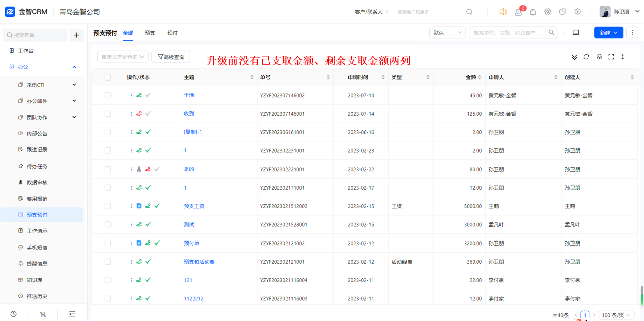This screenshot has height=321, width=644.
Task: Click the row height adjustment icon
Action: [x=623, y=57]
